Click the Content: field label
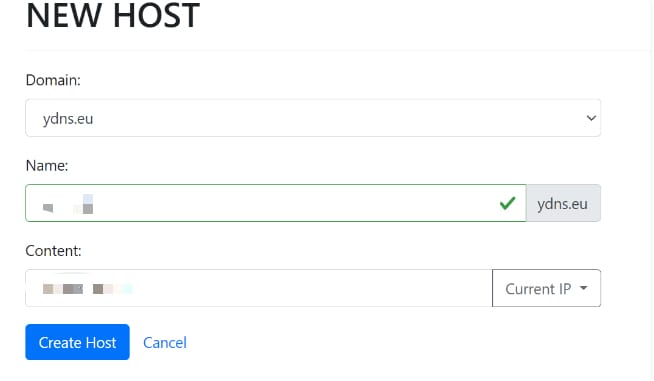The image size is (654, 381). pos(53,251)
